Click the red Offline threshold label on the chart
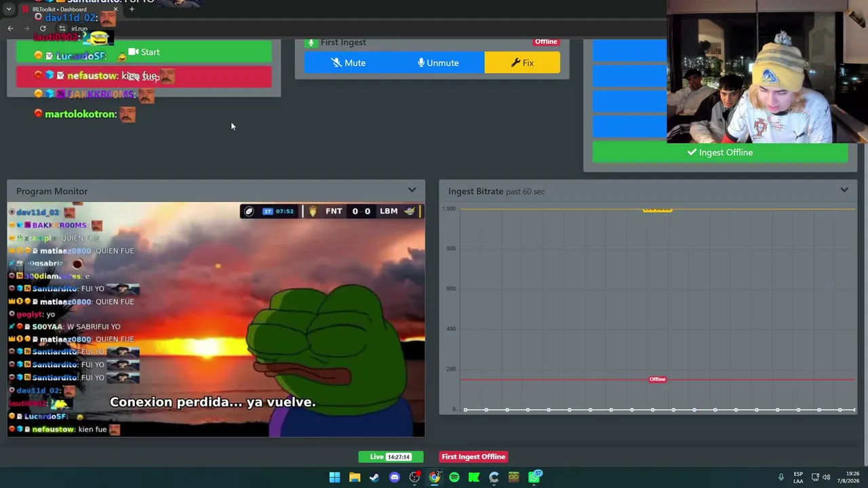Image resolution: width=868 pixels, height=488 pixels. 657,380
